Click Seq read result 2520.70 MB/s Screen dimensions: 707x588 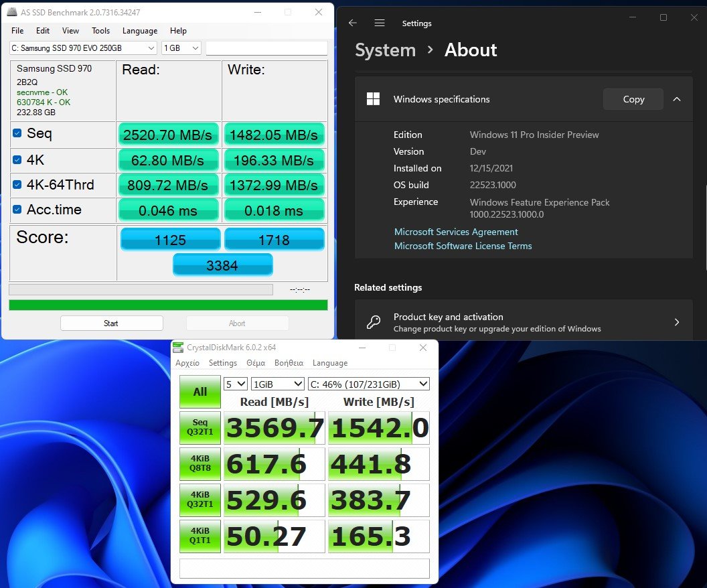168,135
